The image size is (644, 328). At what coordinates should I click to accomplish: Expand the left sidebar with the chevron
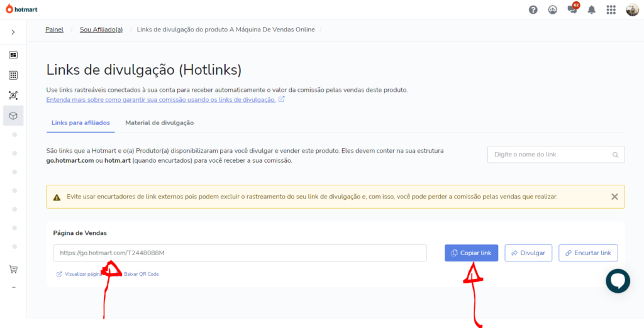pyautogui.click(x=13, y=32)
